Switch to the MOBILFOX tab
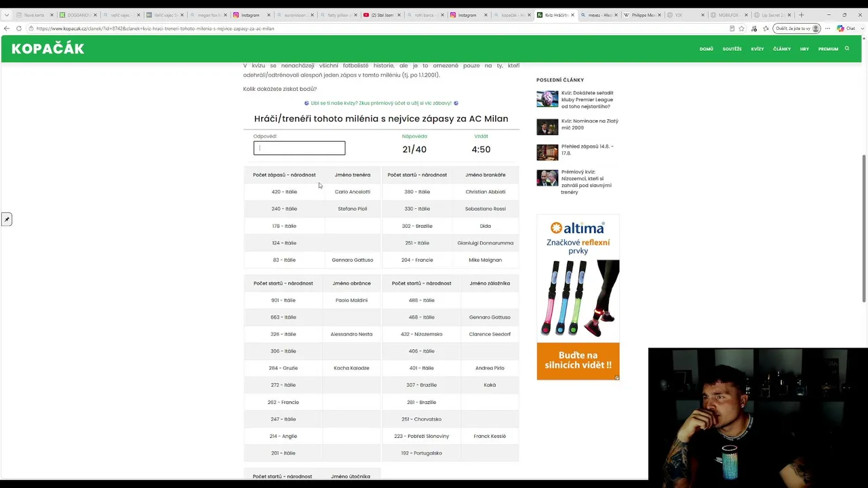Image resolution: width=868 pixels, height=488 pixels. pyautogui.click(x=728, y=15)
